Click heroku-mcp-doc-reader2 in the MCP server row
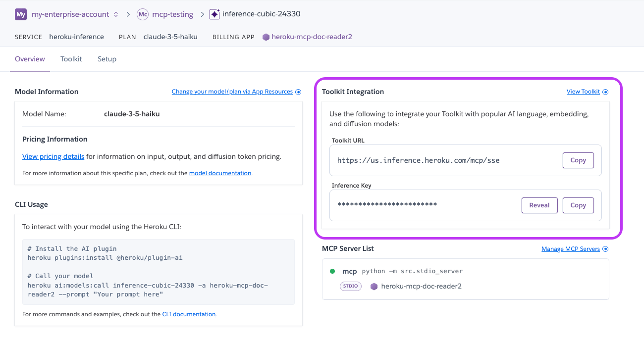 coord(421,286)
